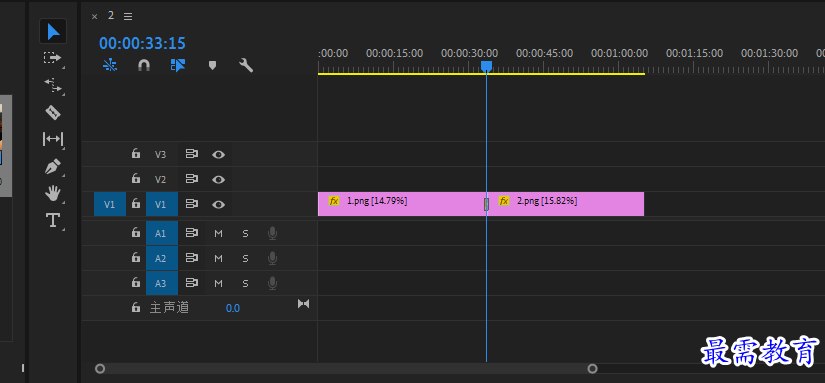Viewport: 825px width, 383px height.
Task: Toggle A2 track targeting
Action: coord(162,258)
